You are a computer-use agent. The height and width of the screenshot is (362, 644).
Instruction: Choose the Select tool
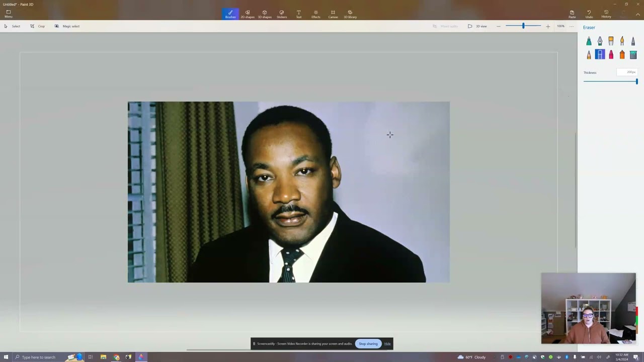tap(12, 26)
